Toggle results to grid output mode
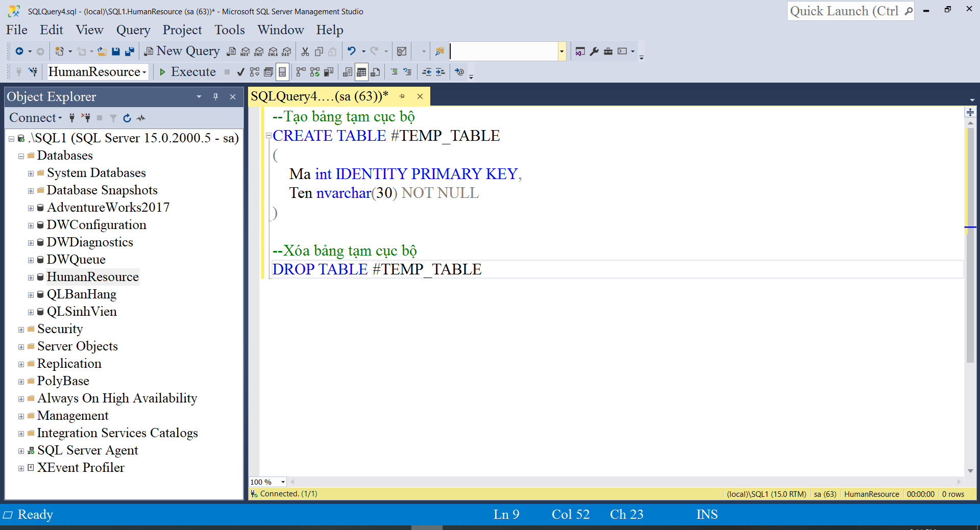This screenshot has width=980, height=530. 361,72
